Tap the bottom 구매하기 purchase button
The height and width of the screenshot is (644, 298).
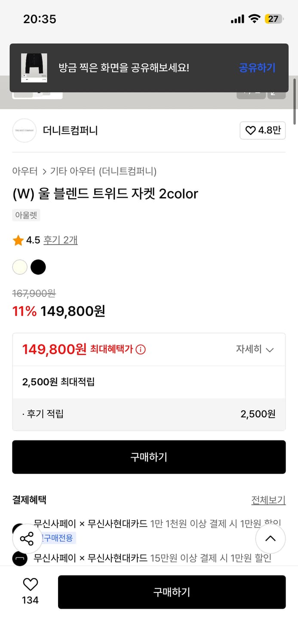pyautogui.click(x=172, y=592)
